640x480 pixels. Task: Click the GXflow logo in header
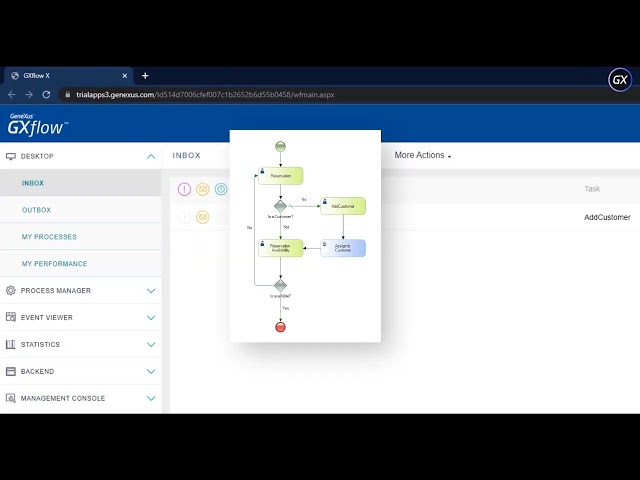36,125
